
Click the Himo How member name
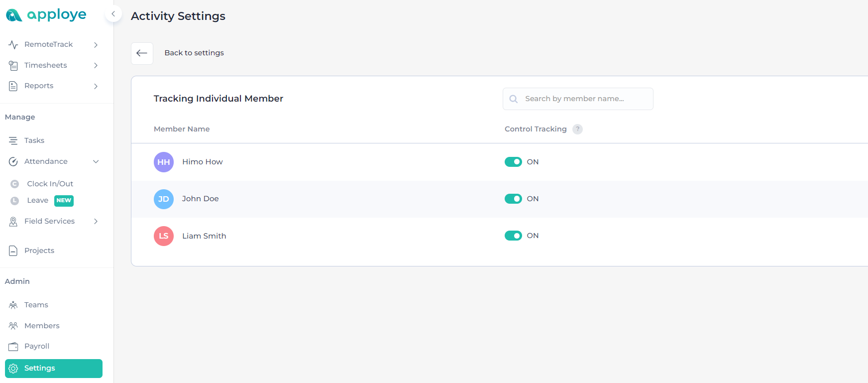203,162
